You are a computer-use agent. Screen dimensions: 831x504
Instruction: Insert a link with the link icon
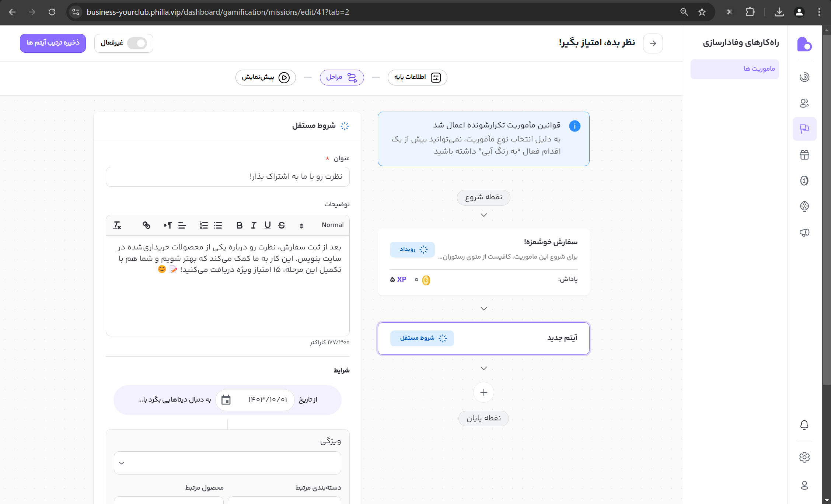[x=146, y=225]
